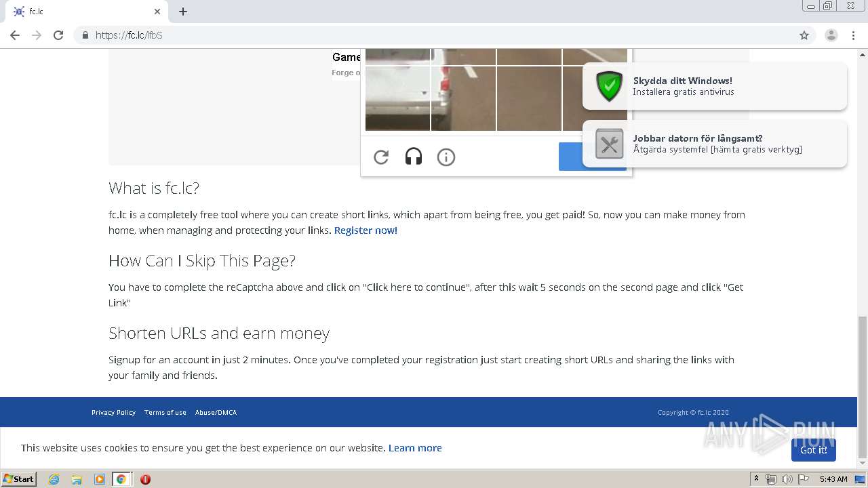Click 'Shorten URLs and earn money' heading
This screenshot has width=868, height=488.
(219, 333)
